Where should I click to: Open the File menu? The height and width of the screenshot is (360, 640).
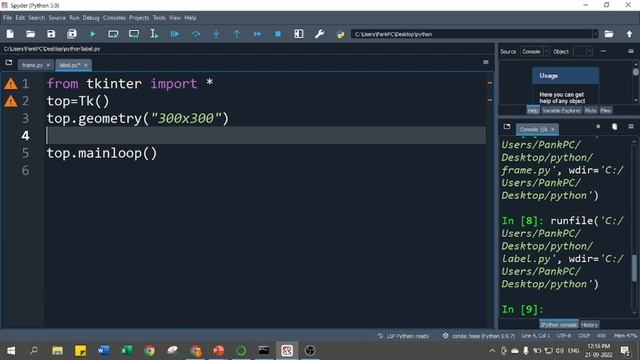[x=7, y=18]
